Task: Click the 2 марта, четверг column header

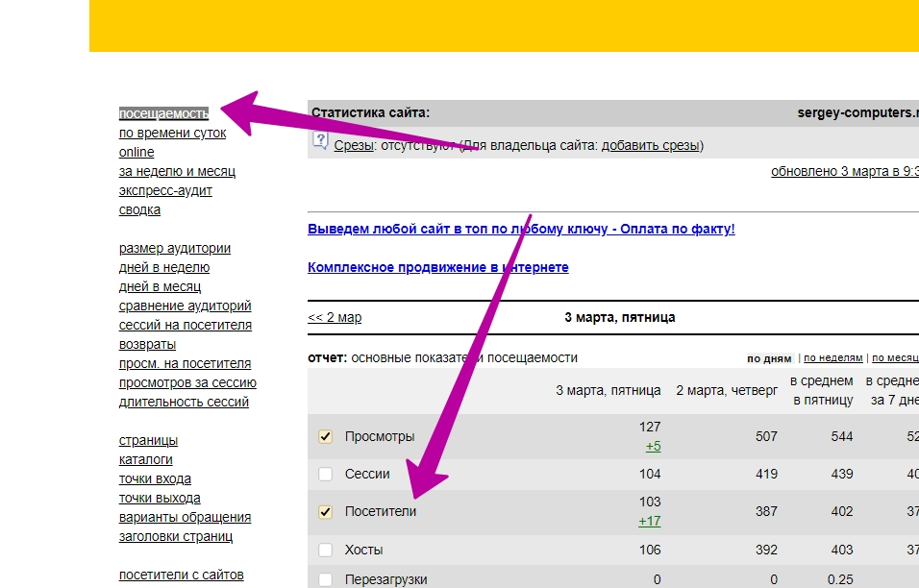Action: click(x=727, y=391)
